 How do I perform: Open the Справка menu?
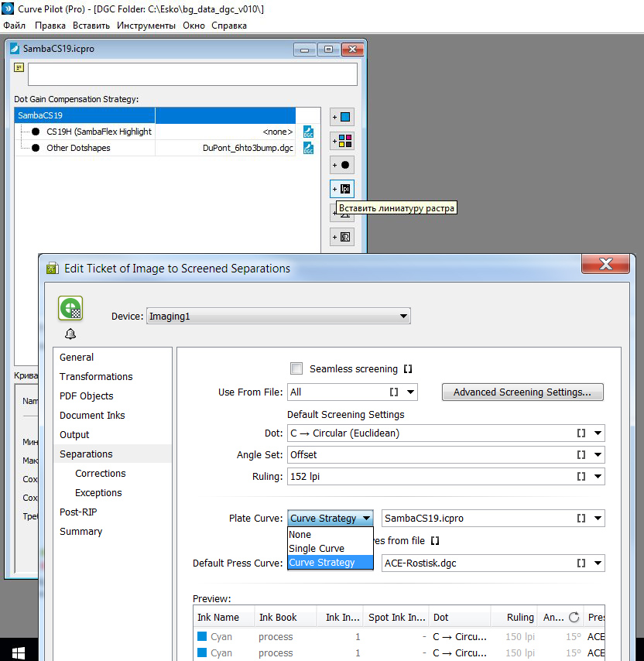[x=229, y=26]
